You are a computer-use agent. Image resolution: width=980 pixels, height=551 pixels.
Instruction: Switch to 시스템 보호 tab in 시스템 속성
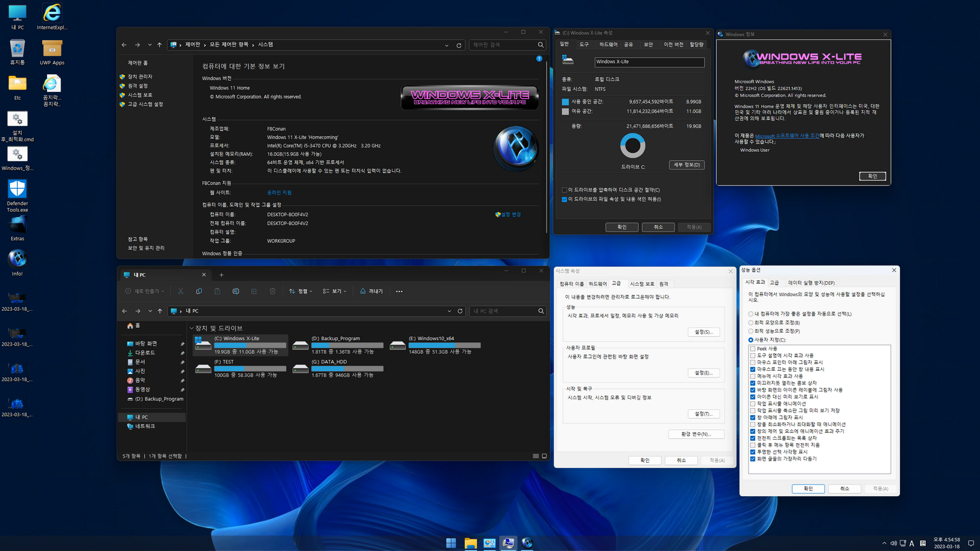pyautogui.click(x=642, y=284)
